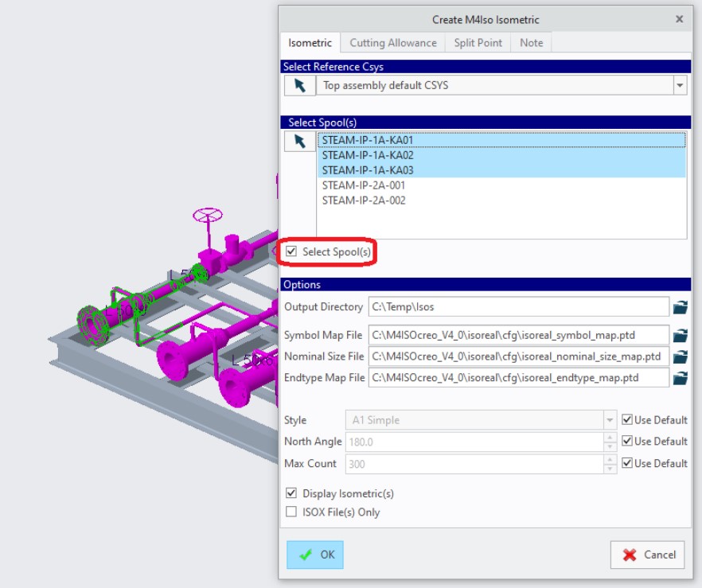702x588 pixels.
Task: Click the Symbol Map File path field
Action: point(518,335)
